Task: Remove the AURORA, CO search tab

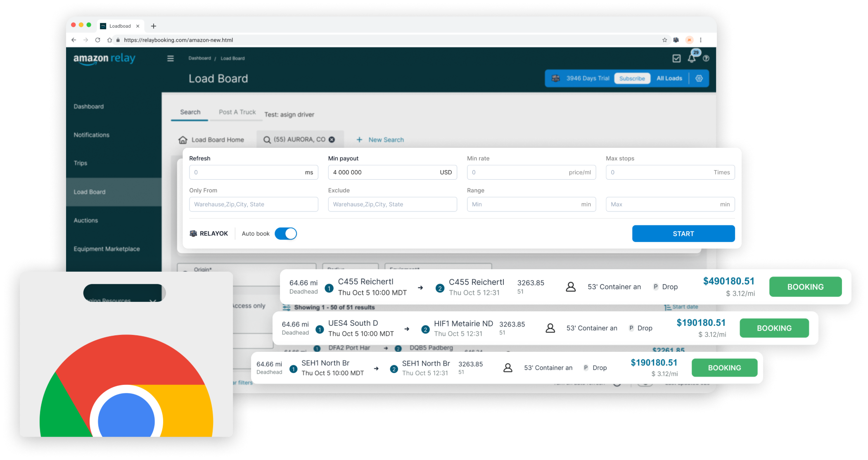Action: coord(332,140)
